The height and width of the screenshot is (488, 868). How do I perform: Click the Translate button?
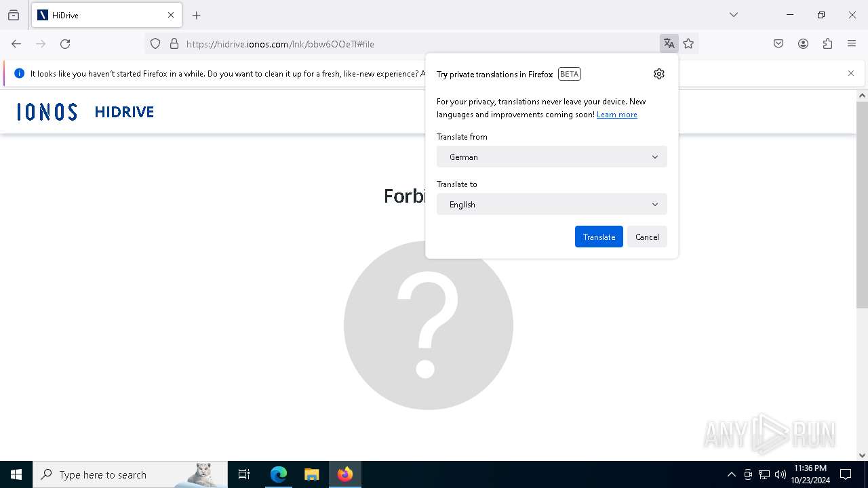(x=599, y=237)
